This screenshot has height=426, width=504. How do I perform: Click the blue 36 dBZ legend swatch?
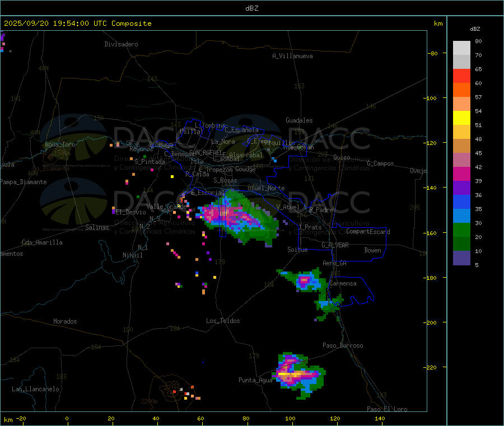(x=461, y=202)
